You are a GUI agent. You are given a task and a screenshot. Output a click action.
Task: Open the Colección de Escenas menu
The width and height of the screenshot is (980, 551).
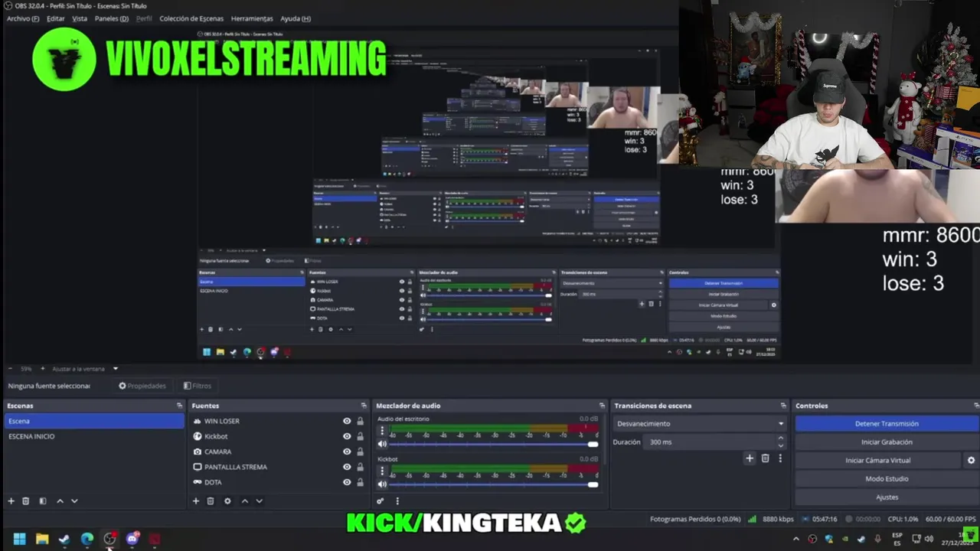pos(191,18)
